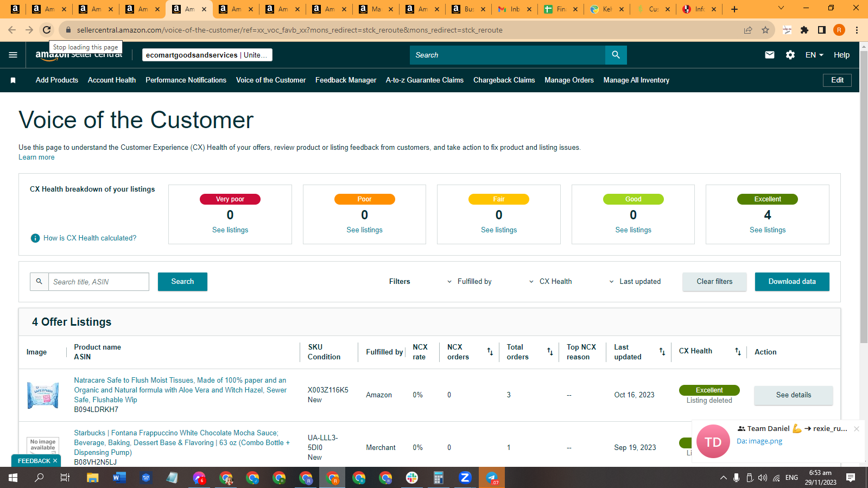Open Telegram from the taskbar
Viewport: 868px width, 488px height.
[492, 478]
